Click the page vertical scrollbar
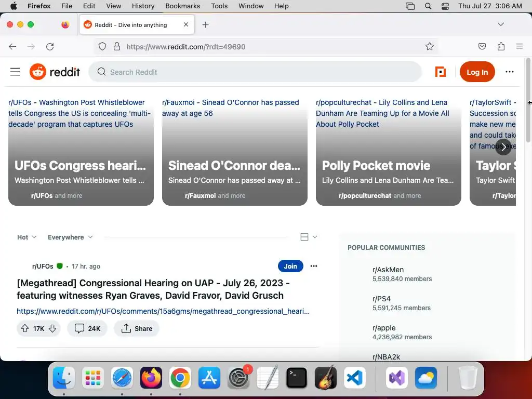This screenshot has height=399, width=532. [x=528, y=100]
